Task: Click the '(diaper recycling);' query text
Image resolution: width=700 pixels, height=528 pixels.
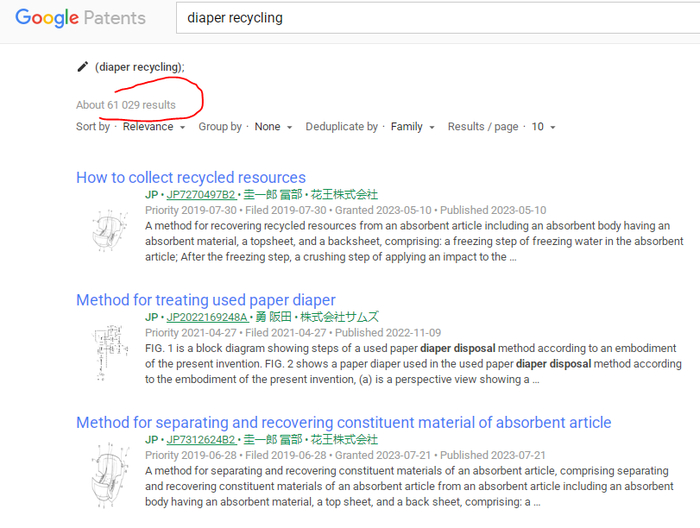Action: click(x=140, y=67)
